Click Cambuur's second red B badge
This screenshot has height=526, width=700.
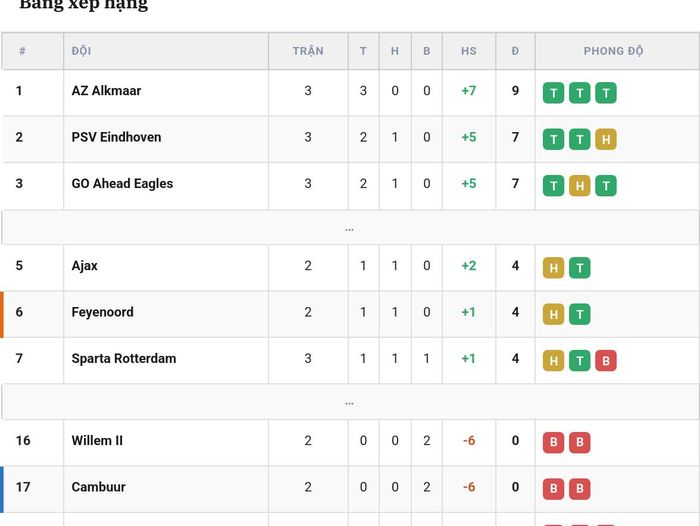[x=579, y=489]
